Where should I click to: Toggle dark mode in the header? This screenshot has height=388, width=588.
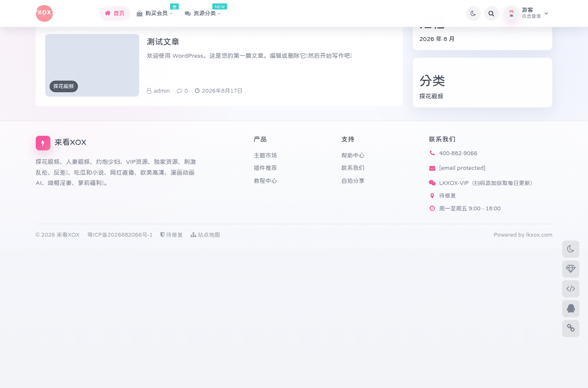coord(473,13)
